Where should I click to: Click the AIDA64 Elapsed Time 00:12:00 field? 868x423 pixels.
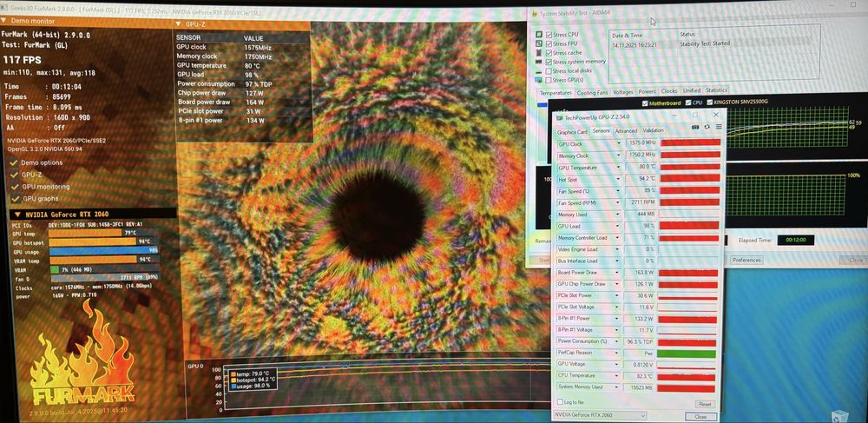(x=795, y=241)
